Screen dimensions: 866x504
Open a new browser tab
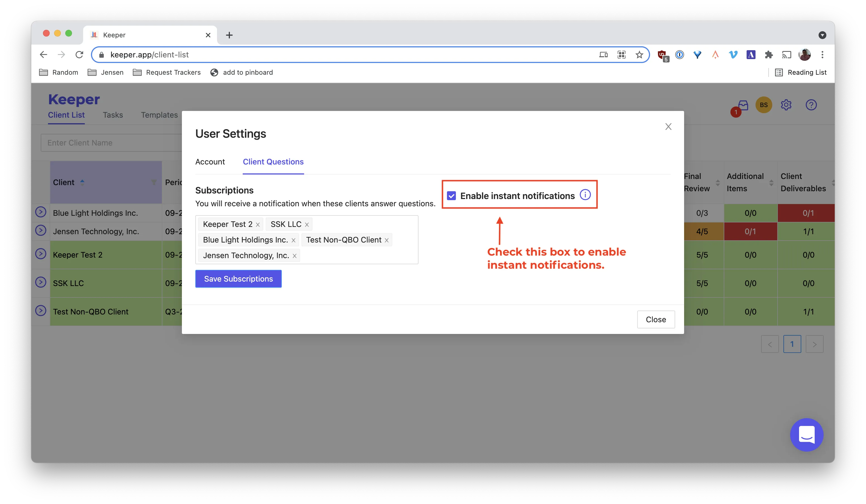coord(229,35)
